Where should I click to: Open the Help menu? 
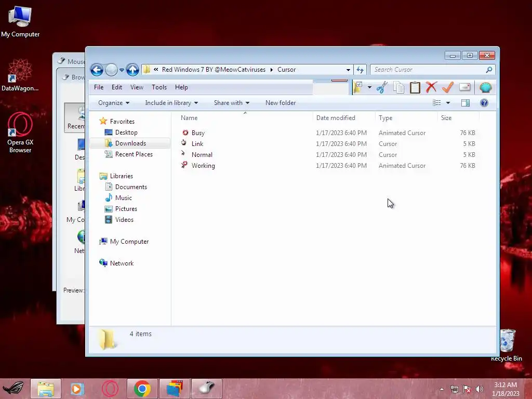click(x=181, y=87)
